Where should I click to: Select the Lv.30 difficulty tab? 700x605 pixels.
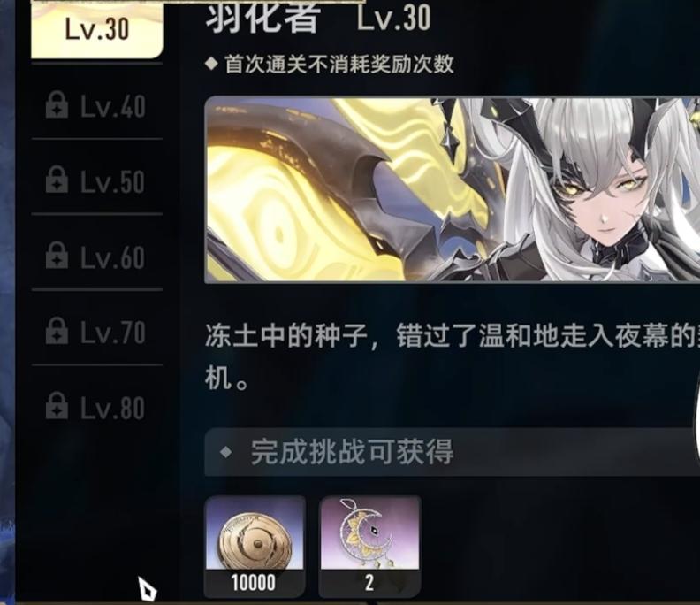[x=97, y=29]
